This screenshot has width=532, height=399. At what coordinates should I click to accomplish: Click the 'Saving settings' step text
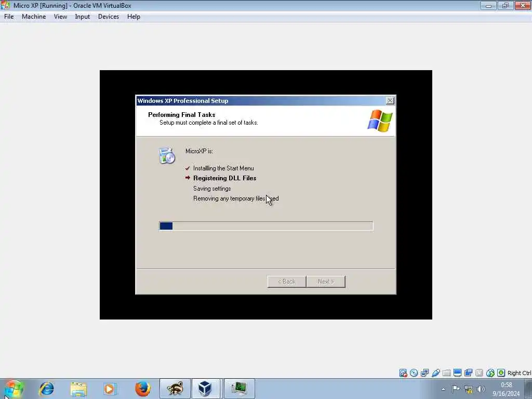click(x=212, y=189)
